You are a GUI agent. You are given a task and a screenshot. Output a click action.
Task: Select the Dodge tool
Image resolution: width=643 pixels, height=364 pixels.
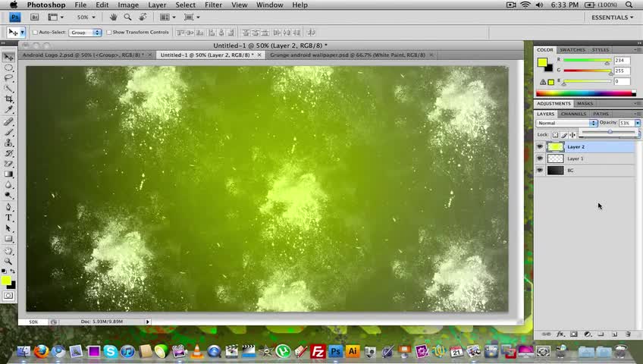point(8,195)
